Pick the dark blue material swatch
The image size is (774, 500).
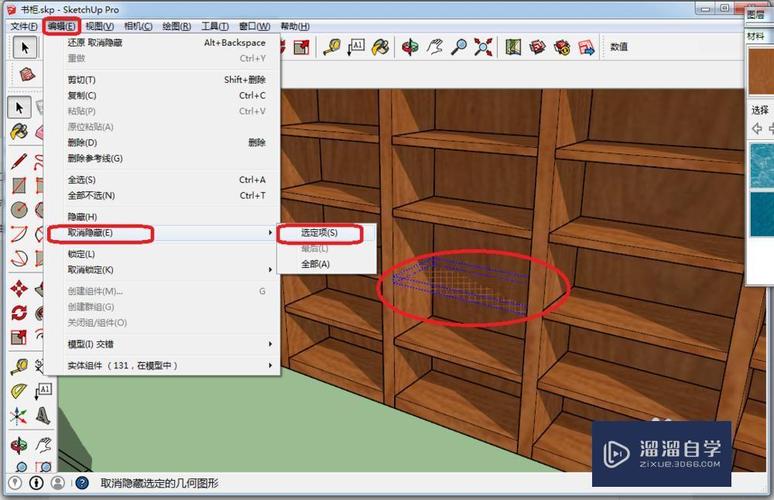tap(762, 214)
